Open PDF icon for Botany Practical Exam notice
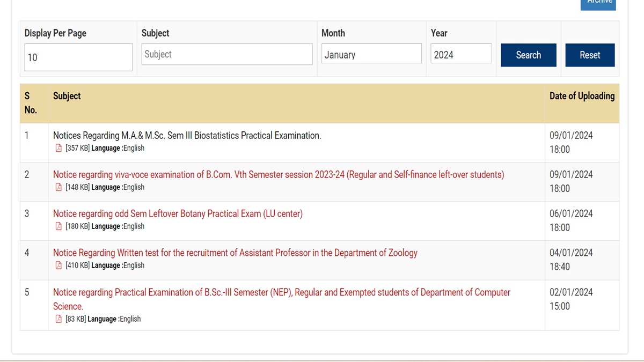The height and width of the screenshot is (362, 644). 59,226
